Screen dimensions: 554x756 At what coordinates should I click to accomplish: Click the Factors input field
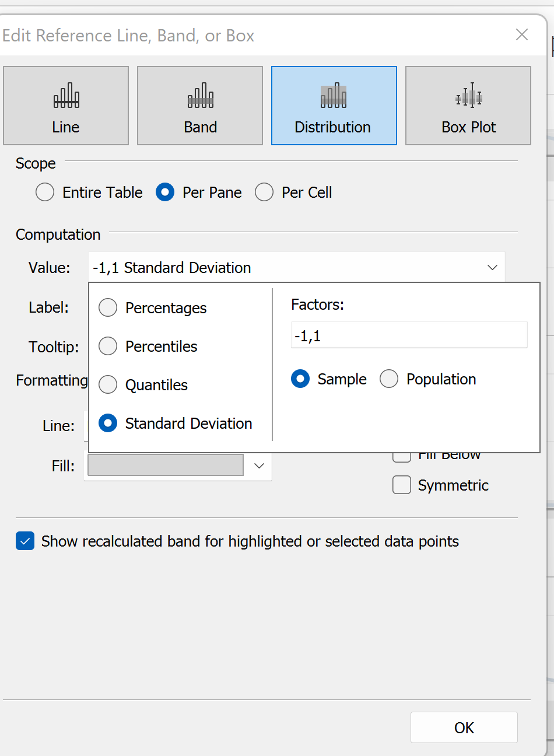click(x=409, y=336)
